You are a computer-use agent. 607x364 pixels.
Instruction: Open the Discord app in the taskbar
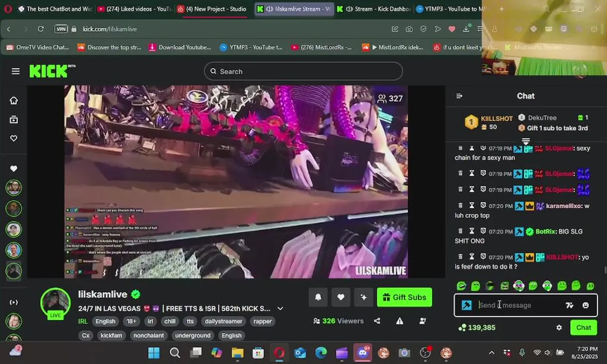(362, 352)
